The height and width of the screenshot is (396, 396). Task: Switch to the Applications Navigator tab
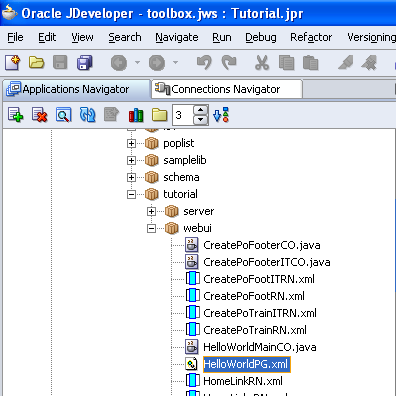tap(76, 89)
